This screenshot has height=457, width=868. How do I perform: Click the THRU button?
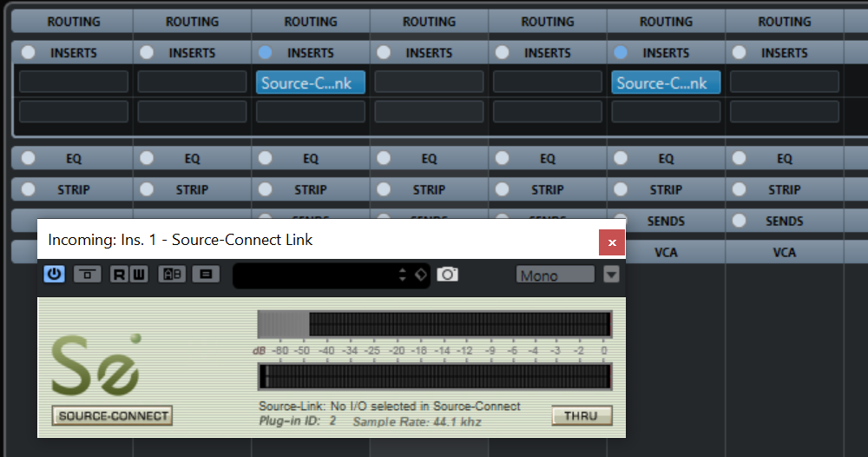tap(581, 416)
